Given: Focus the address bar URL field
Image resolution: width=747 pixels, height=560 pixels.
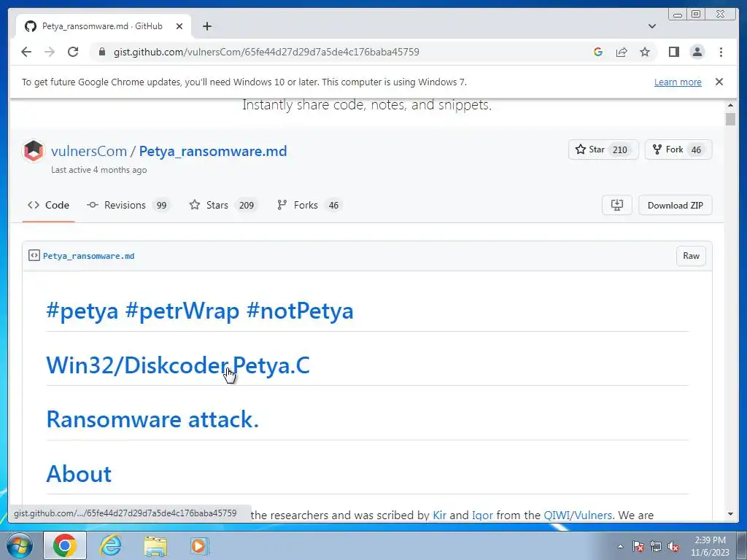Looking at the screenshot, I should pyautogui.click(x=266, y=52).
